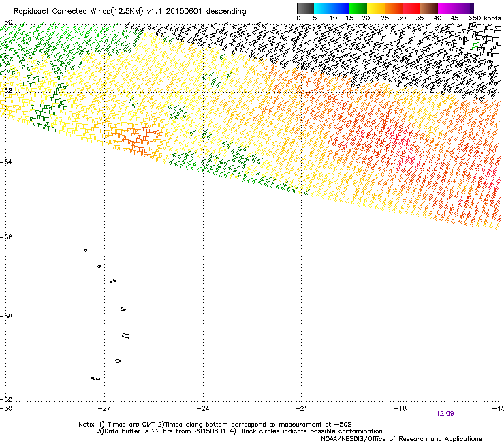Click the orange 25-30 knots legend swatch
The width and height of the screenshot is (504, 443).
click(x=394, y=8)
